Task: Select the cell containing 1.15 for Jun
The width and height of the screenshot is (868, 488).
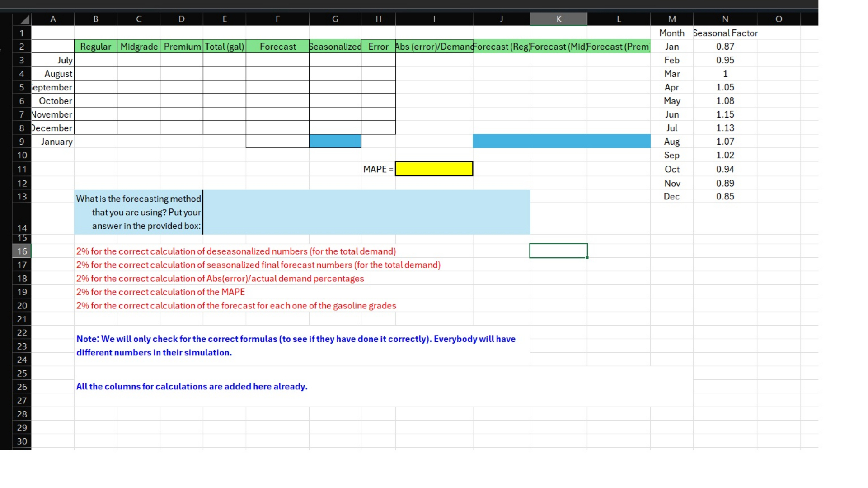Action: [725, 114]
